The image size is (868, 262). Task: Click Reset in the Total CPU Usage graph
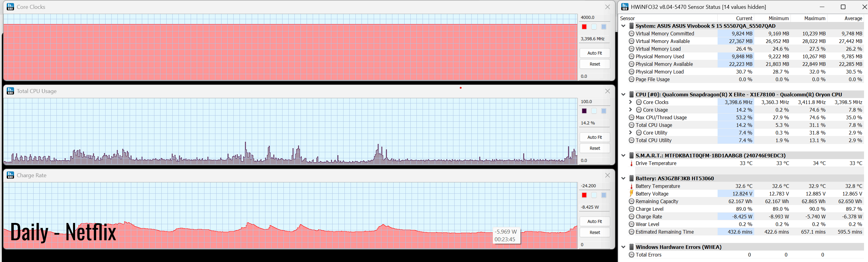click(x=595, y=149)
